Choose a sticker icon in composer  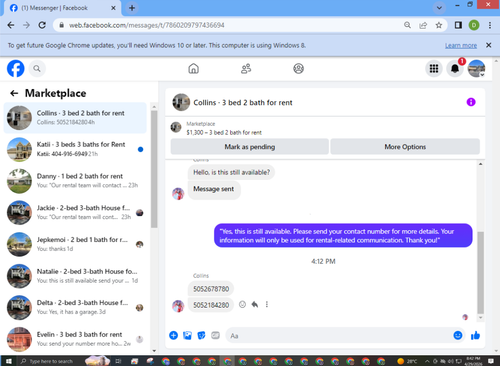(201, 335)
